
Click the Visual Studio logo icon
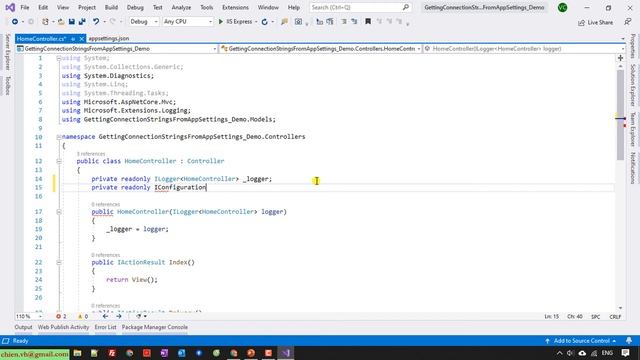(x=10, y=7)
